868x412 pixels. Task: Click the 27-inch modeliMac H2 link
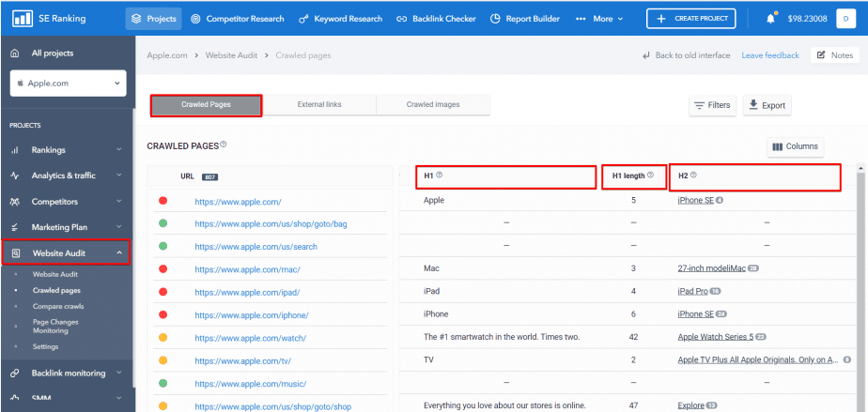click(x=712, y=268)
